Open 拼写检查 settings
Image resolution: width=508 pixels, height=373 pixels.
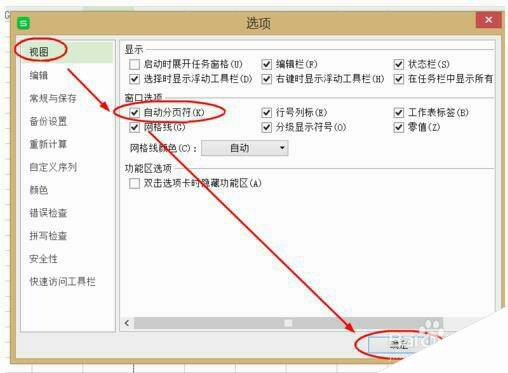48,236
